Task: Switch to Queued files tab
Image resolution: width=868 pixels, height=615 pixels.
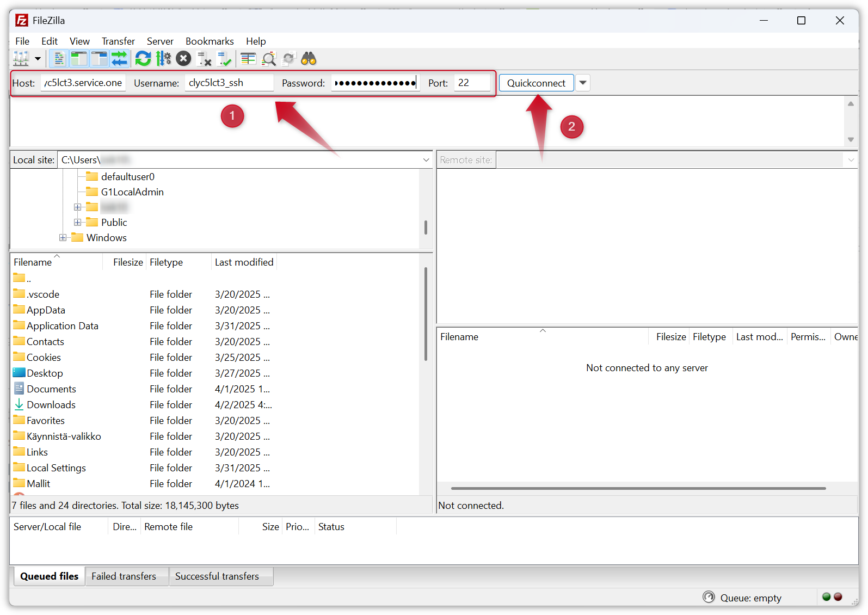Action: tap(49, 576)
